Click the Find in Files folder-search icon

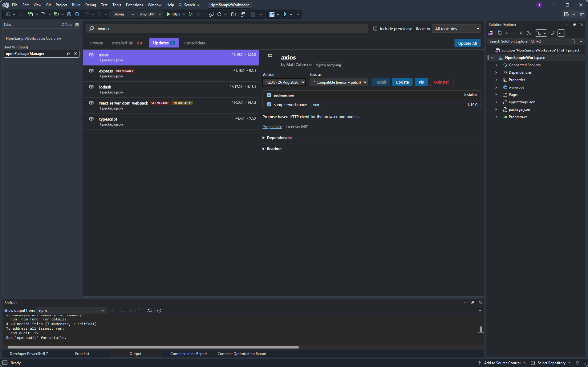point(233,14)
